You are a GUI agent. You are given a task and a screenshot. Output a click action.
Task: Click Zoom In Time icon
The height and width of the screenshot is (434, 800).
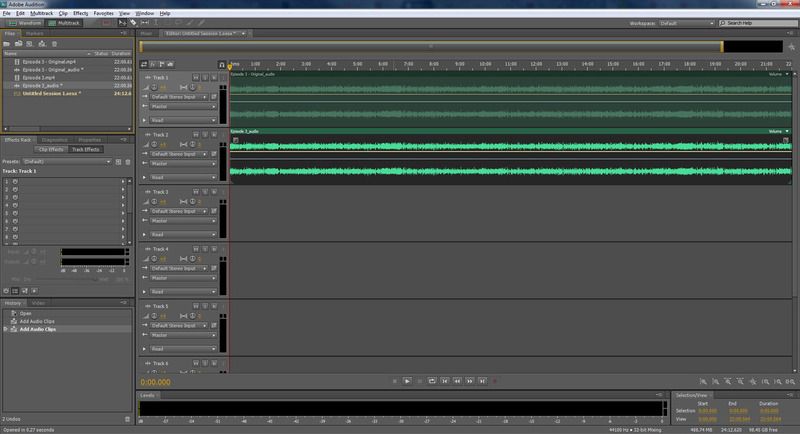[x=728, y=381]
